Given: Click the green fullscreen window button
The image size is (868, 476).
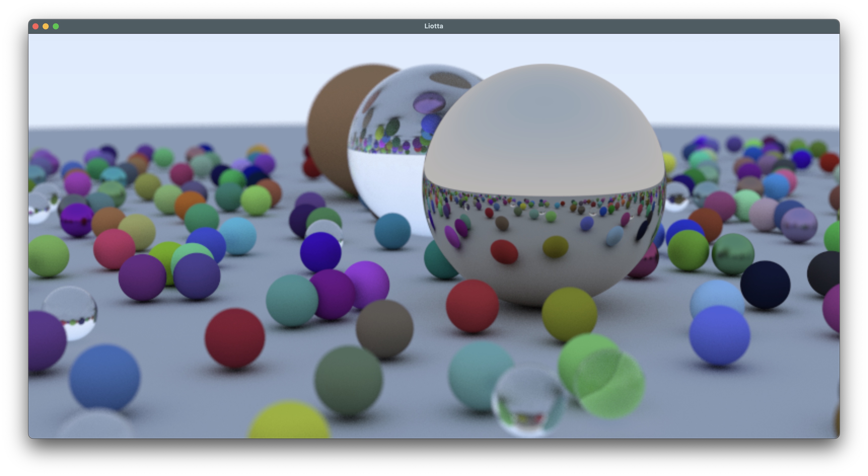Looking at the screenshot, I should (56, 26).
